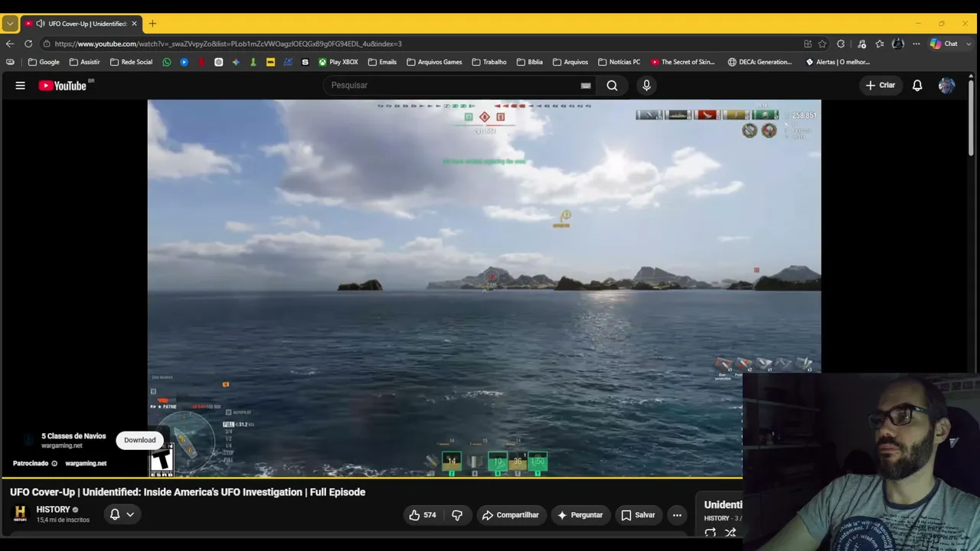
Task: Open the Emails bookmarks folder
Action: (x=382, y=62)
